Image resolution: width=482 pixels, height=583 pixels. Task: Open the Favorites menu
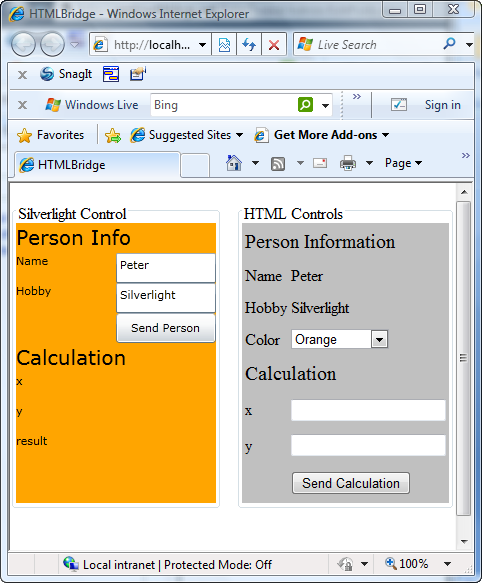tap(51, 135)
